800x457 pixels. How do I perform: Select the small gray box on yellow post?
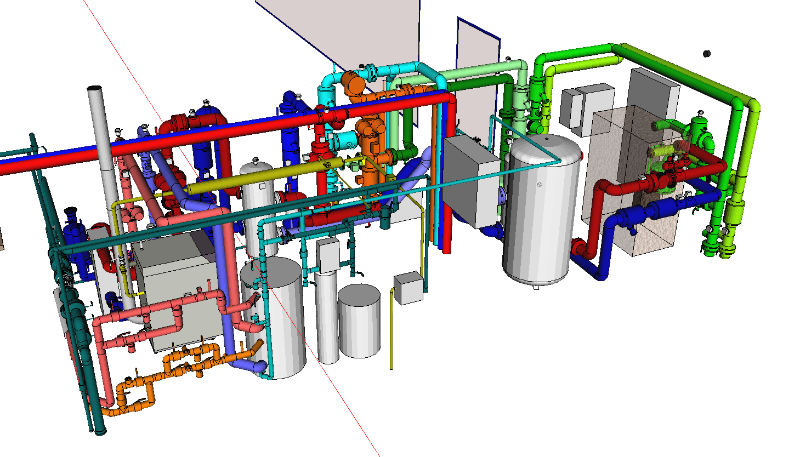pos(408,287)
